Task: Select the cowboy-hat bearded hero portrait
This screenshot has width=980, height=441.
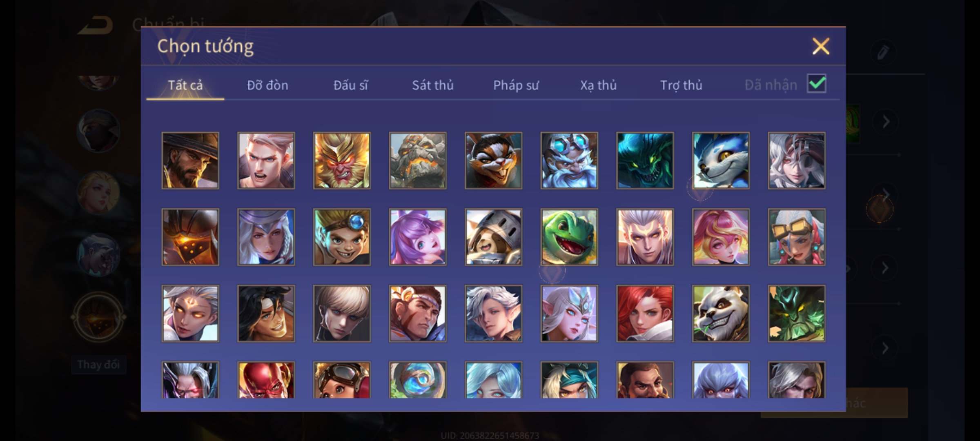Action: click(x=190, y=160)
